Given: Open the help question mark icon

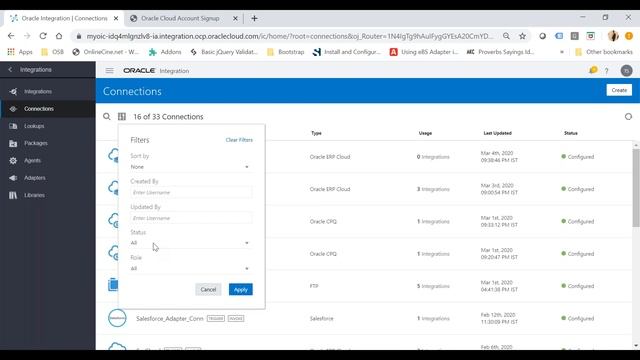Looking at the screenshot, I should 607,71.
